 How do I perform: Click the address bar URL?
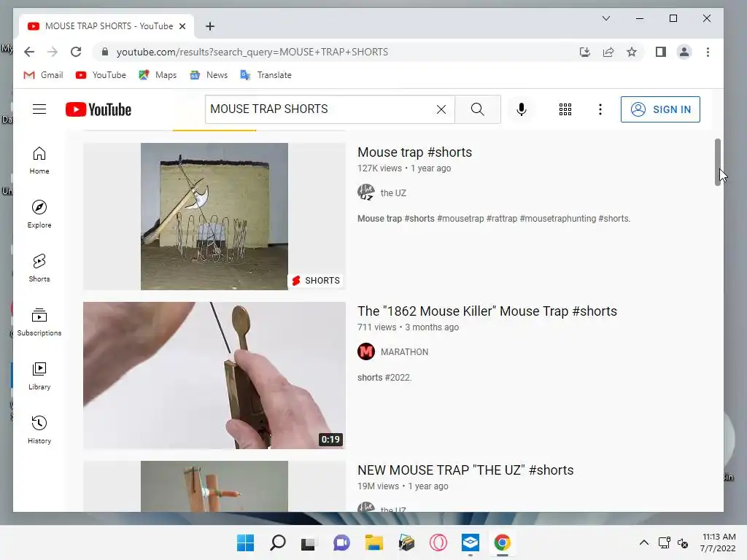252,52
